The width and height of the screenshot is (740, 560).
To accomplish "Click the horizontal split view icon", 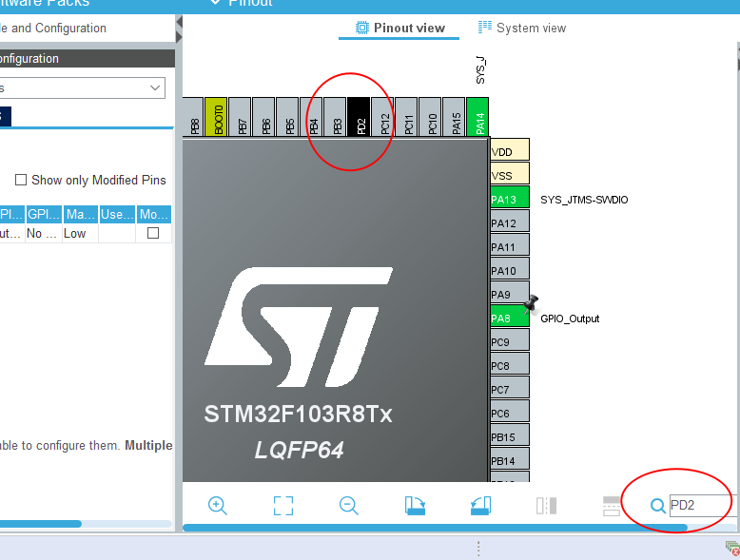I will [x=612, y=506].
